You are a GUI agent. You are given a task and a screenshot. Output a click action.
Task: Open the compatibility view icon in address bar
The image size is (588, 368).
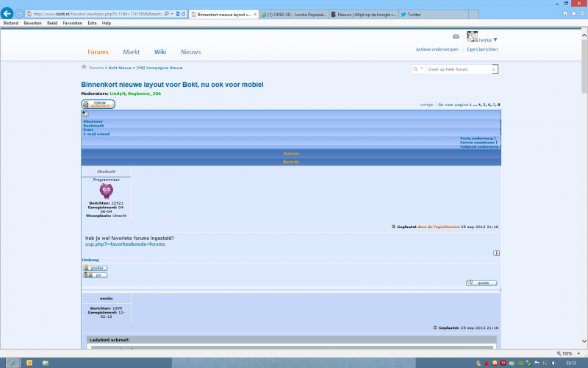click(x=178, y=14)
